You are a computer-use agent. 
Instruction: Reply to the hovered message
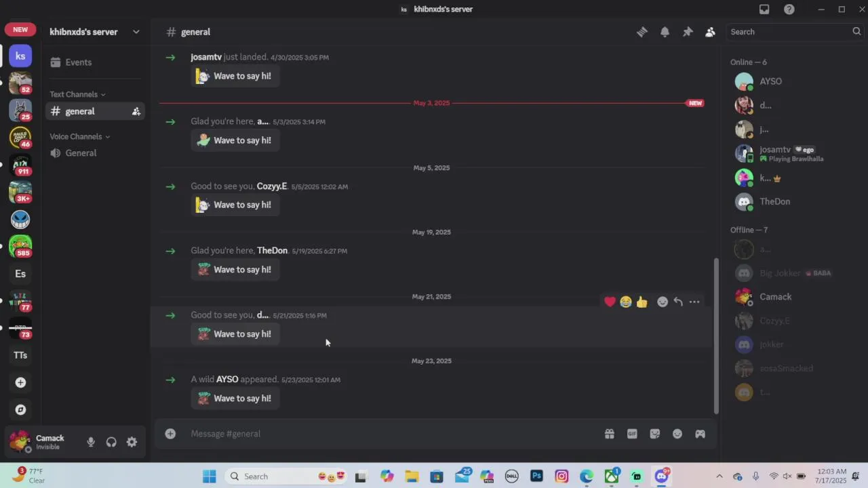678,302
